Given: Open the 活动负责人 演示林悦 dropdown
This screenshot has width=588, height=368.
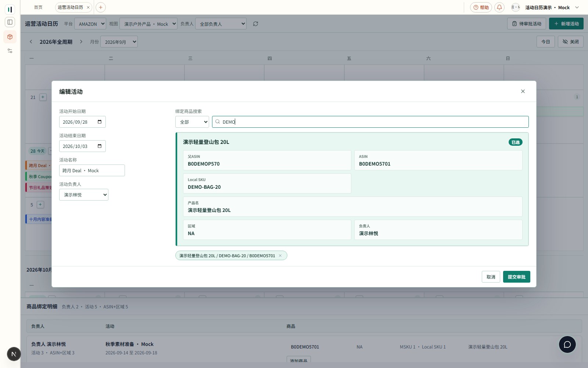Looking at the screenshot, I should pyautogui.click(x=83, y=195).
